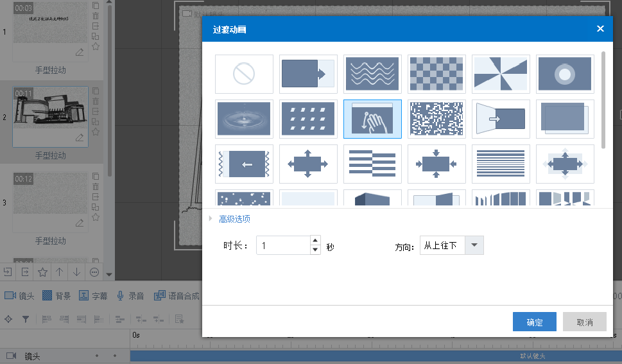622x364 pixels.
Task: Choose the random pixel dissolve transition
Action: 436,119
